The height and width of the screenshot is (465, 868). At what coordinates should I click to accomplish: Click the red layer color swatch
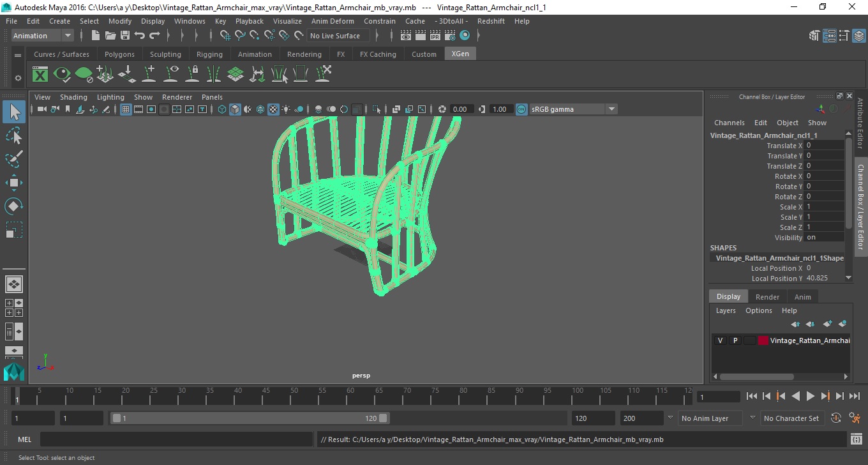pyautogui.click(x=763, y=340)
